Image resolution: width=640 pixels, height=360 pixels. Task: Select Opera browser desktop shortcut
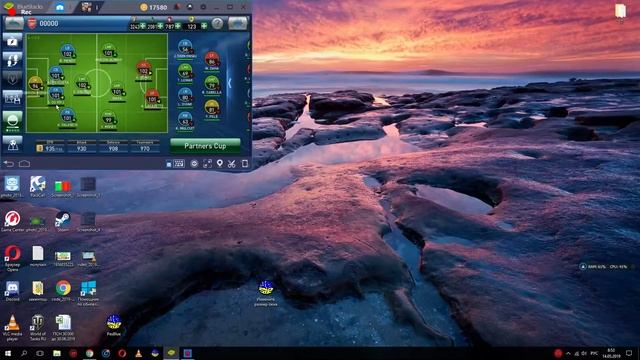pos(12,258)
